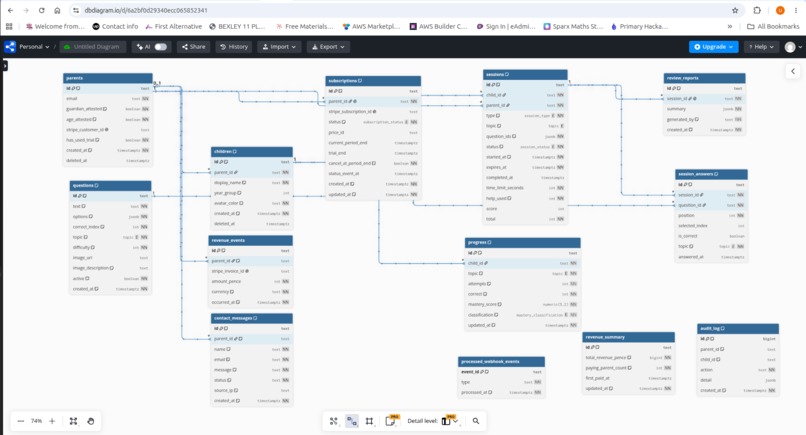
Task: Open the Import dropdown
Action: pos(279,47)
